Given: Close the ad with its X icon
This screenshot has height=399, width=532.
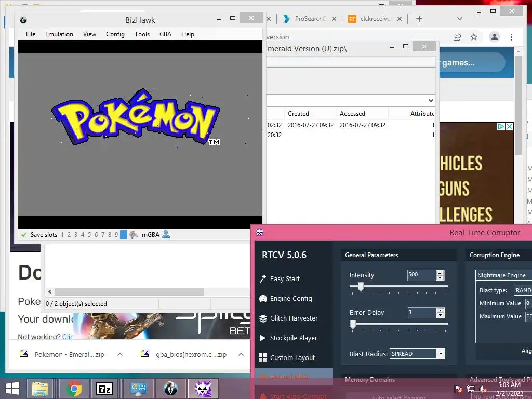Looking at the screenshot, I should coord(509,127).
